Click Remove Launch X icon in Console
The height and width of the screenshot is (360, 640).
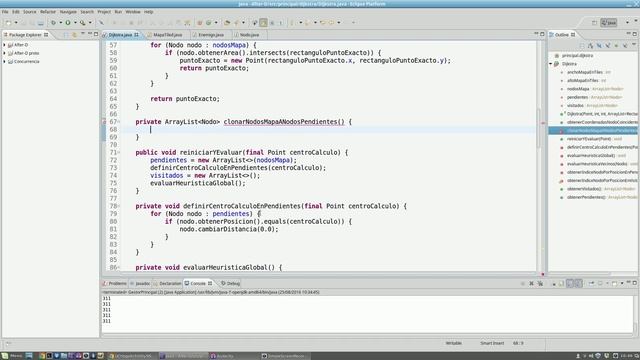click(531, 283)
